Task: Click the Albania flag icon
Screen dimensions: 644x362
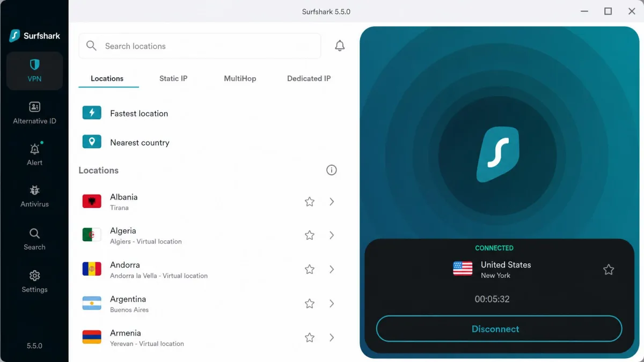Action: 92,201
